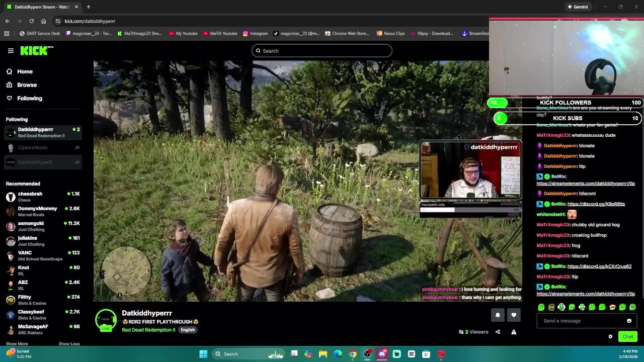Open recommended channel asmongold
Image resolution: width=644 pixels, height=362 pixels.
42,226
